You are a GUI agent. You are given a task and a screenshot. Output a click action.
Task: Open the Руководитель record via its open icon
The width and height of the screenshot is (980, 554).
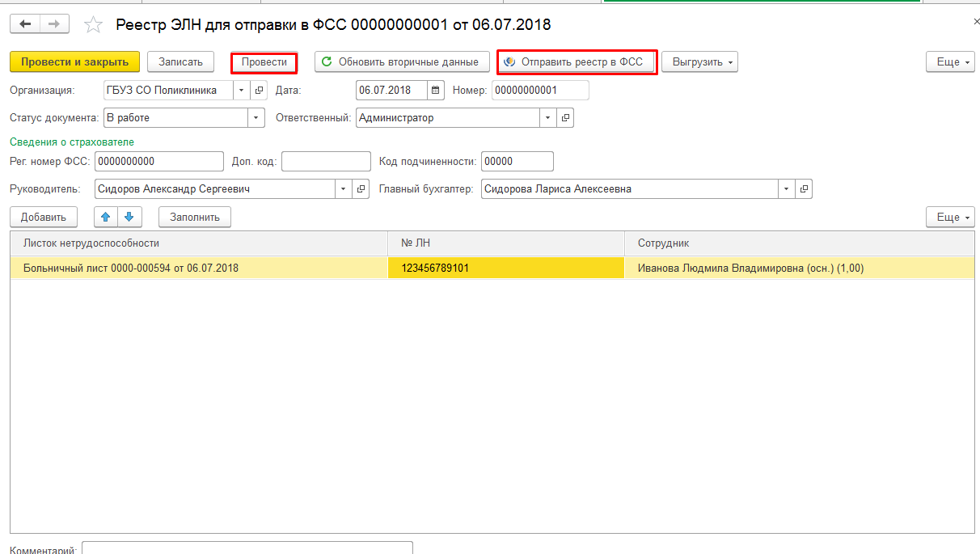pos(361,189)
